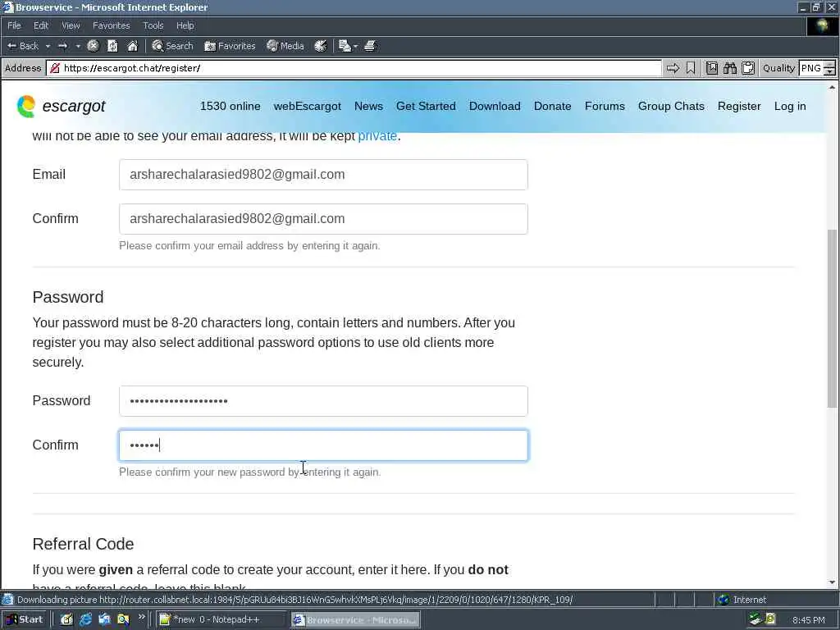
Task: Open the Forward history dropdown arrow
Action: click(x=78, y=46)
